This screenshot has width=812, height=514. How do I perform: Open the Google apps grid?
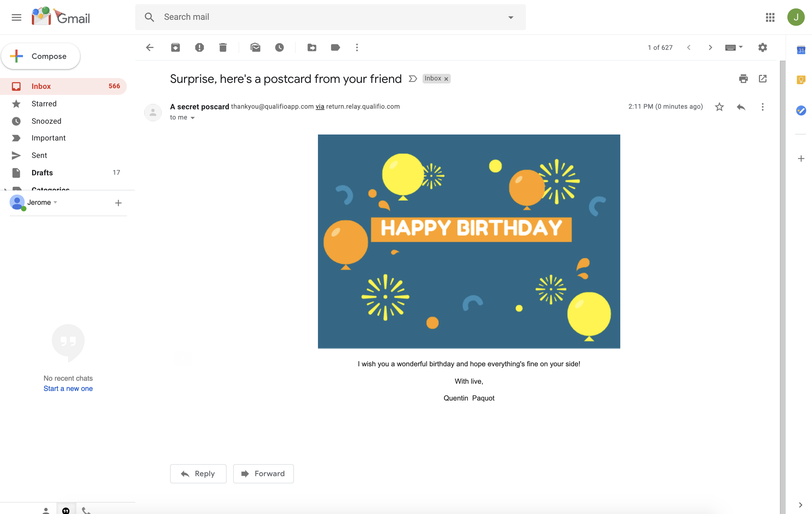[x=770, y=17]
